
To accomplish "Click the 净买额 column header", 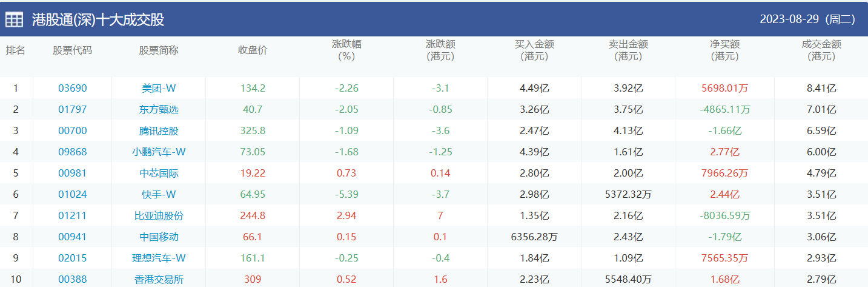I will point(725,50).
